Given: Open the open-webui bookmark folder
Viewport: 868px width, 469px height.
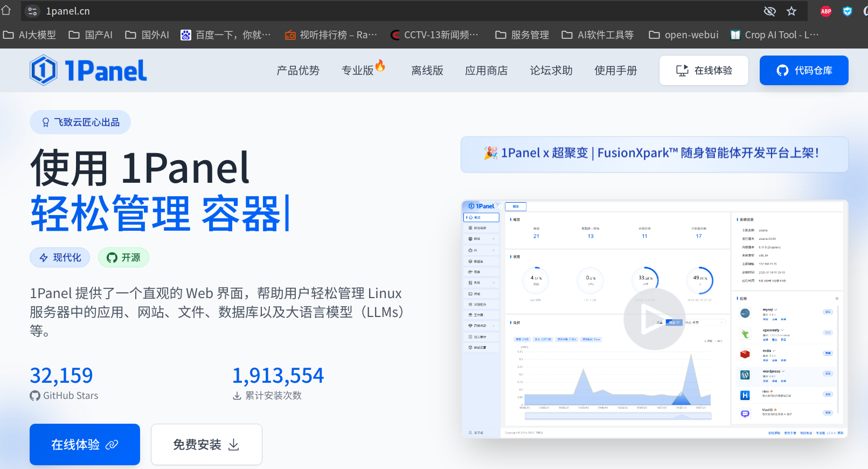Looking at the screenshot, I should [684, 35].
